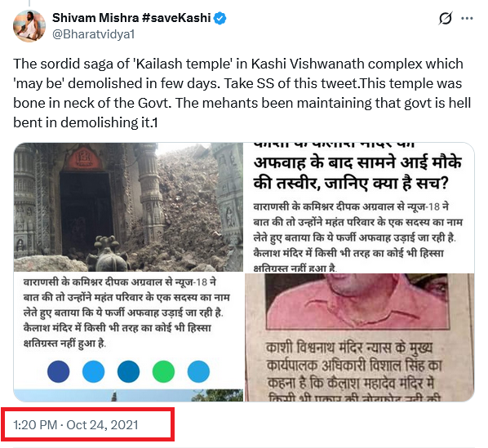This screenshot has height=448, width=488.
Task: Open the newspaper clipping with pink shirt
Action: [x=359, y=337]
